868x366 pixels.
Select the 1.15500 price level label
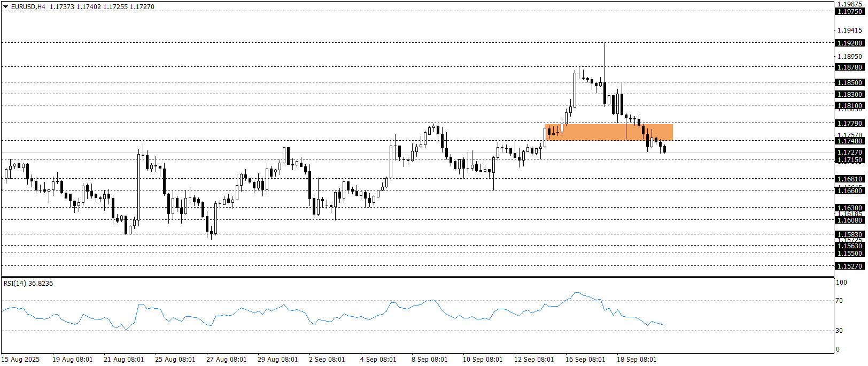pyautogui.click(x=849, y=253)
